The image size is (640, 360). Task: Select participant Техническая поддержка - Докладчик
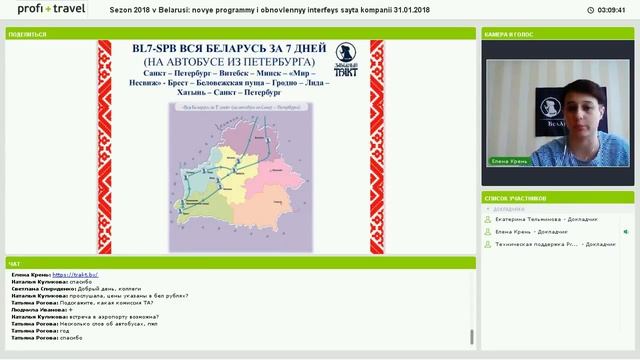tap(555, 244)
